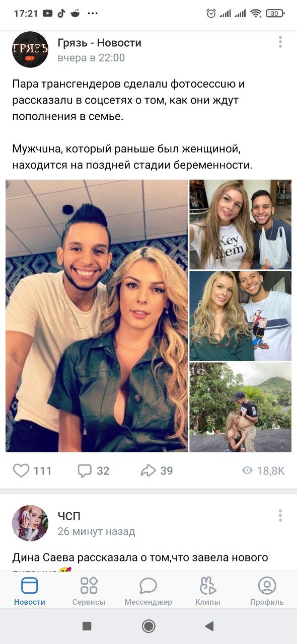View the large couple photo on the left
Viewport: 297px width, 644px height.
(x=97, y=316)
